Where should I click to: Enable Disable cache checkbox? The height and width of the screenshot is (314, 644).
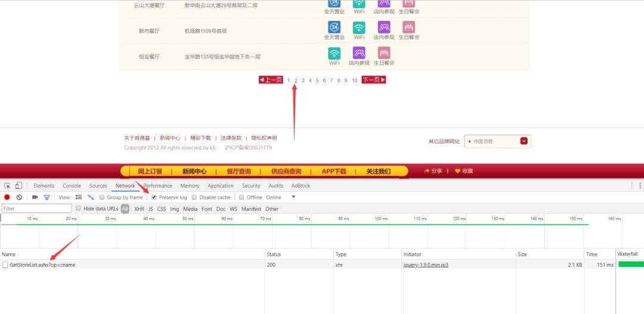(x=194, y=197)
